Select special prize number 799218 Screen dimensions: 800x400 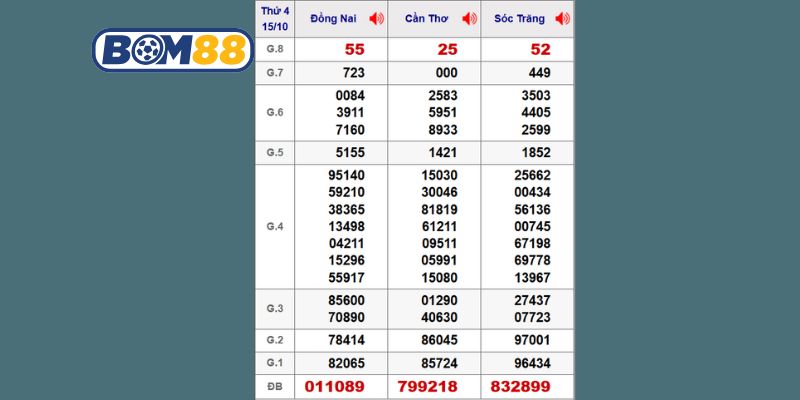coord(428,387)
